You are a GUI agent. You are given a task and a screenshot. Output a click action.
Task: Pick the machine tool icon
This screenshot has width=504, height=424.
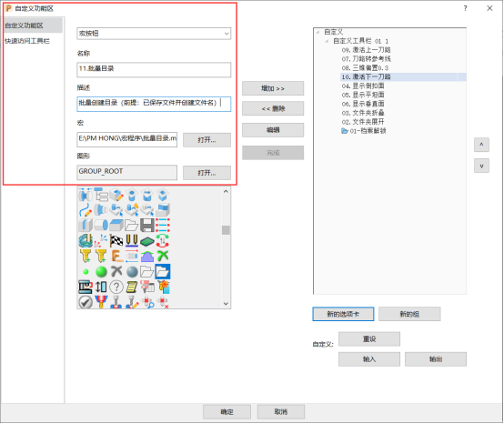coord(86,287)
